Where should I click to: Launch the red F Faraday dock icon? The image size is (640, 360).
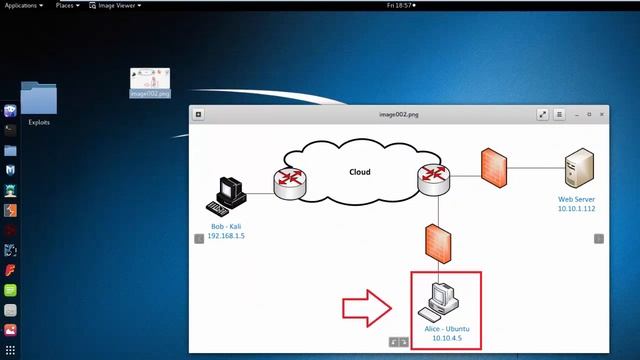tap(10, 270)
